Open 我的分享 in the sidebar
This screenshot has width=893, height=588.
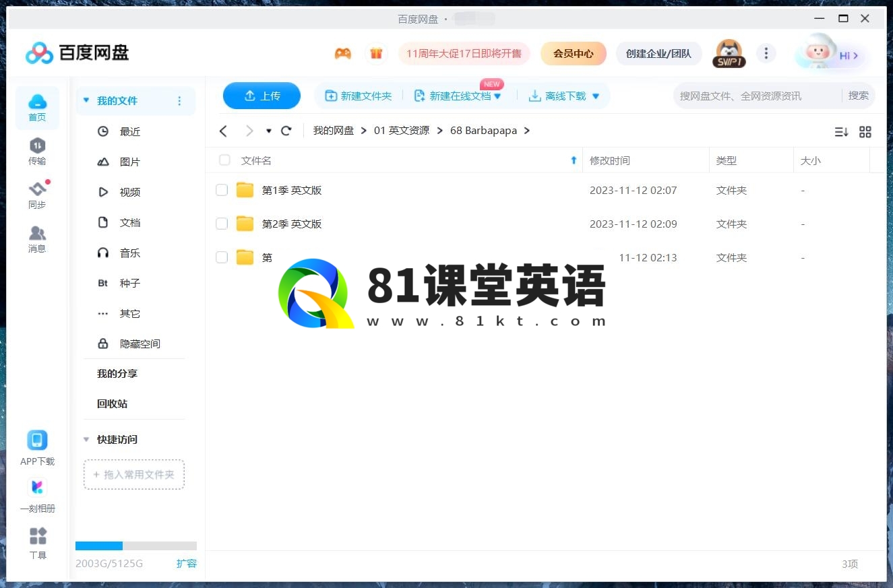pyautogui.click(x=117, y=374)
